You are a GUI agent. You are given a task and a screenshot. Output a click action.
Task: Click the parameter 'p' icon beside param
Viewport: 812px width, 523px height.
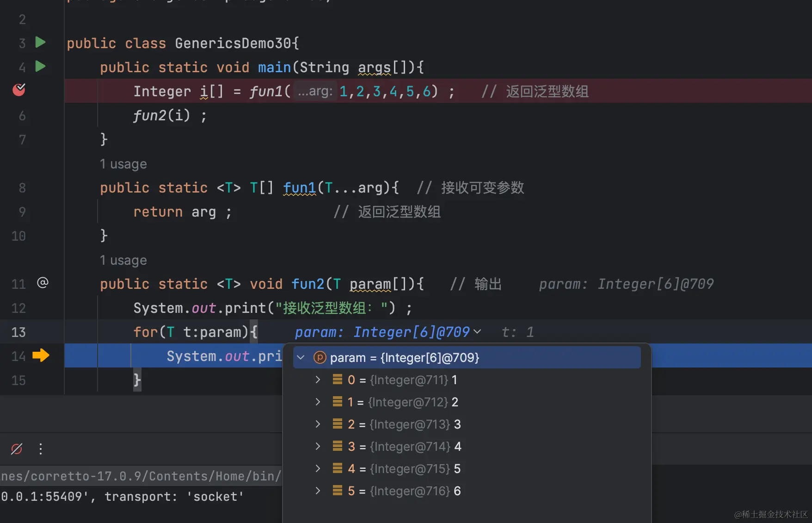(320, 357)
